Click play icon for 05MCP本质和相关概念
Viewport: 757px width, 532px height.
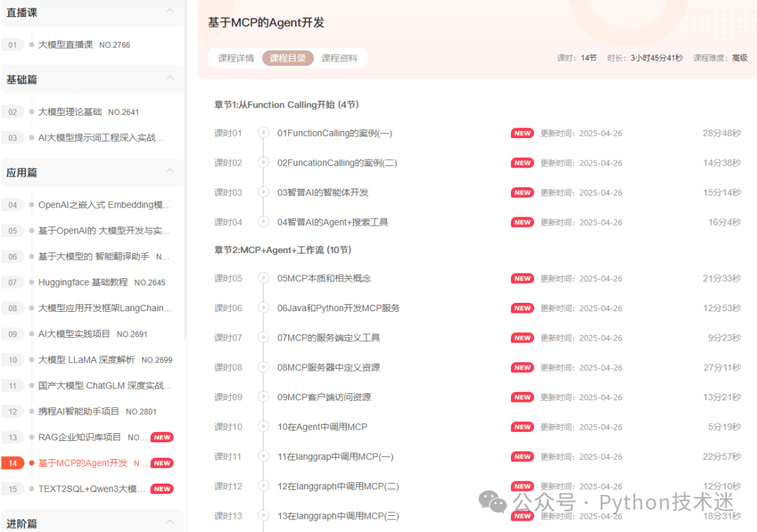[263, 278]
